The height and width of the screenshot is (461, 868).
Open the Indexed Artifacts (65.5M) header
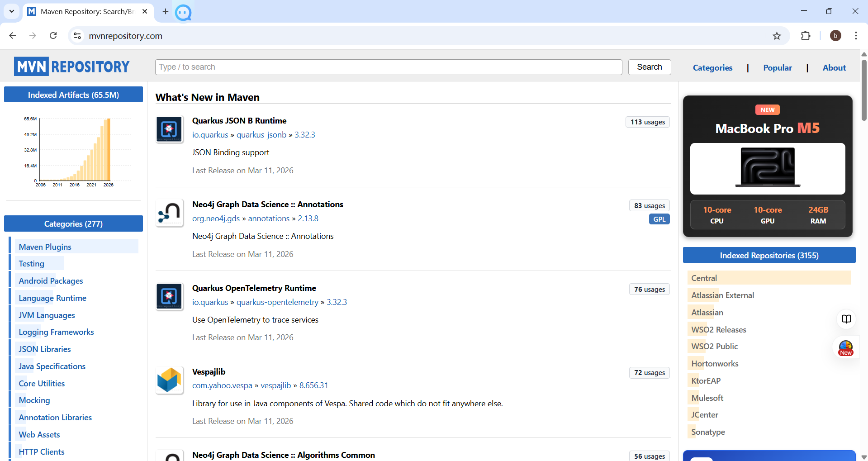click(x=73, y=95)
